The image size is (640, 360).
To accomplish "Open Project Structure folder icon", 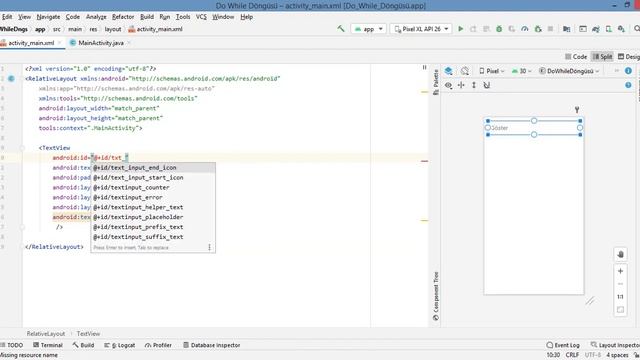I will (x=567, y=29).
